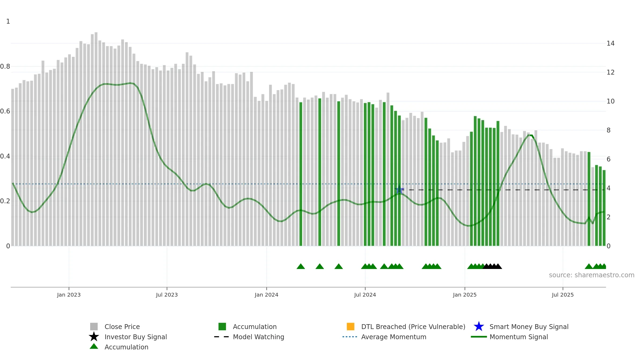644x362 pixels.
Task: Click the green Accumulation triangle in legend
Action: click(x=94, y=346)
